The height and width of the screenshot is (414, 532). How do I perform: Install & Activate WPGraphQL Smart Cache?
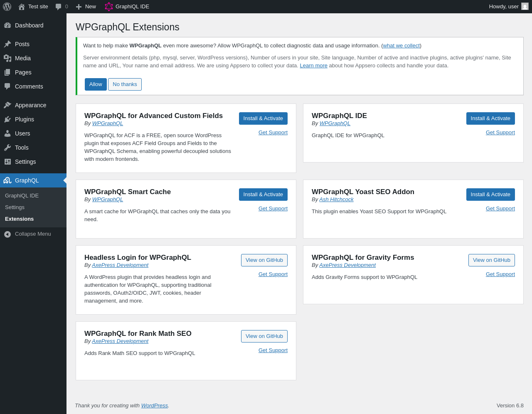tap(263, 195)
